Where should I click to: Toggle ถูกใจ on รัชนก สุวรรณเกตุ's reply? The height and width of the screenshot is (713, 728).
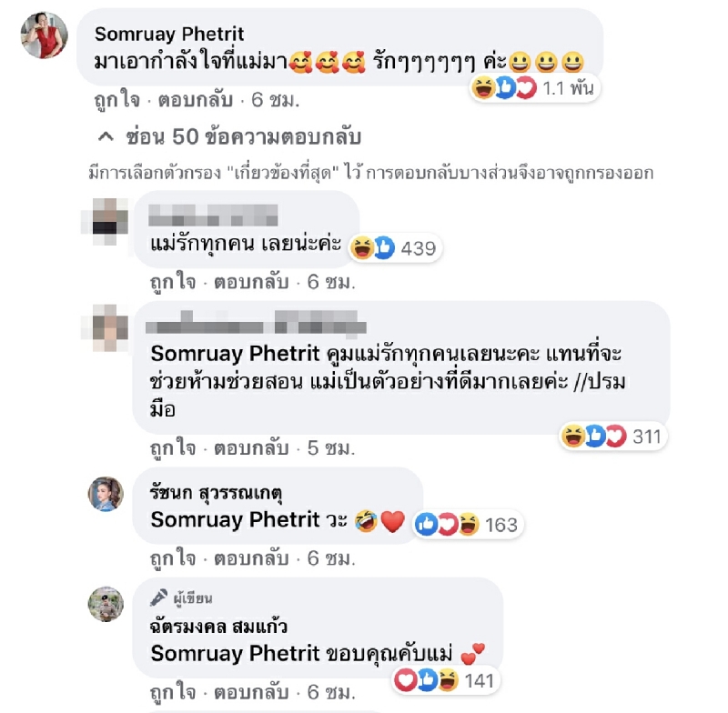[x=173, y=558]
